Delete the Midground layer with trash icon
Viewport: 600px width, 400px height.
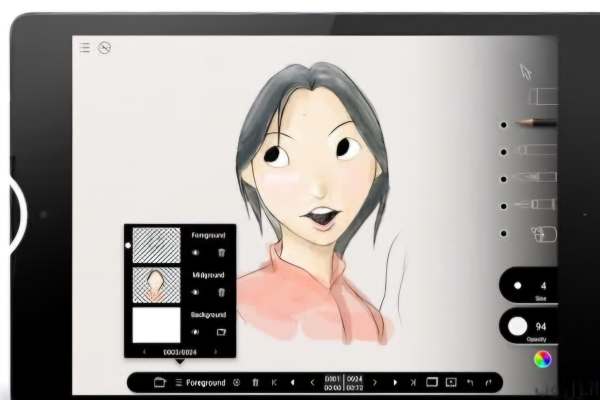click(222, 292)
